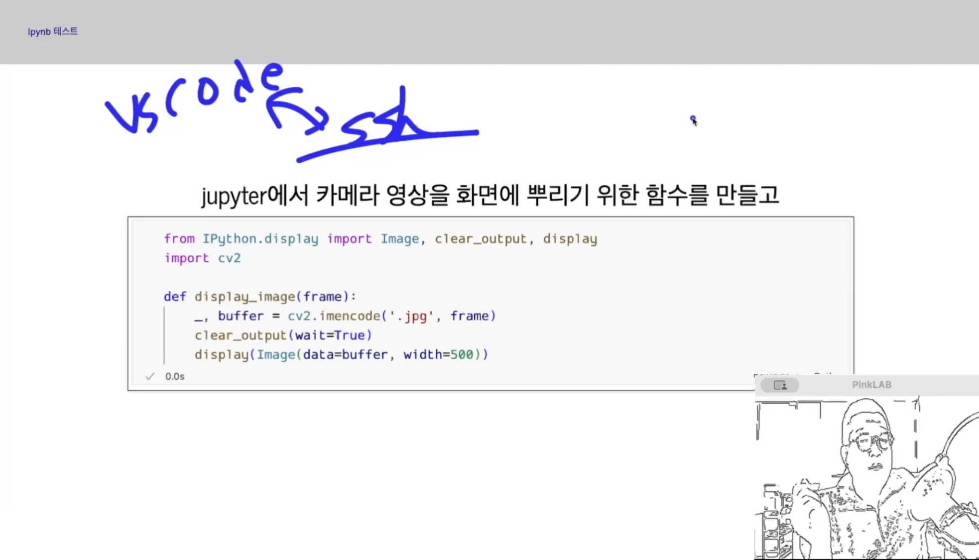Click the 0.0s execution time label

175,376
